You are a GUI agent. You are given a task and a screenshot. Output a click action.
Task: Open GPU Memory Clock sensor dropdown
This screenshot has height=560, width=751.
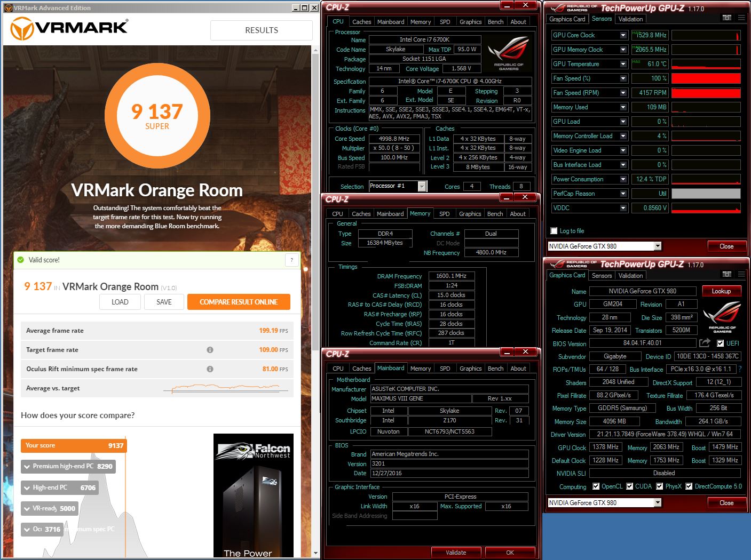click(623, 50)
